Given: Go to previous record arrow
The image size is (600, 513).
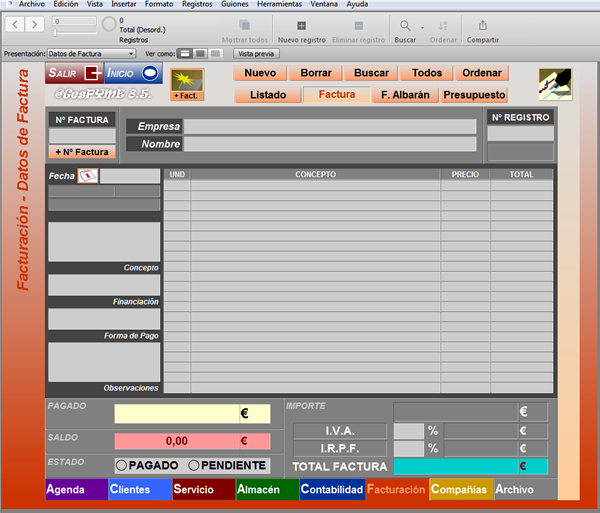Looking at the screenshot, I should 15,24.
